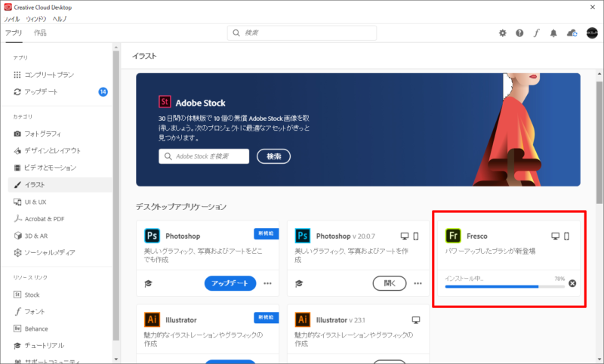Click アップデート button for Photoshop
This screenshot has width=604, height=364.
click(x=230, y=283)
